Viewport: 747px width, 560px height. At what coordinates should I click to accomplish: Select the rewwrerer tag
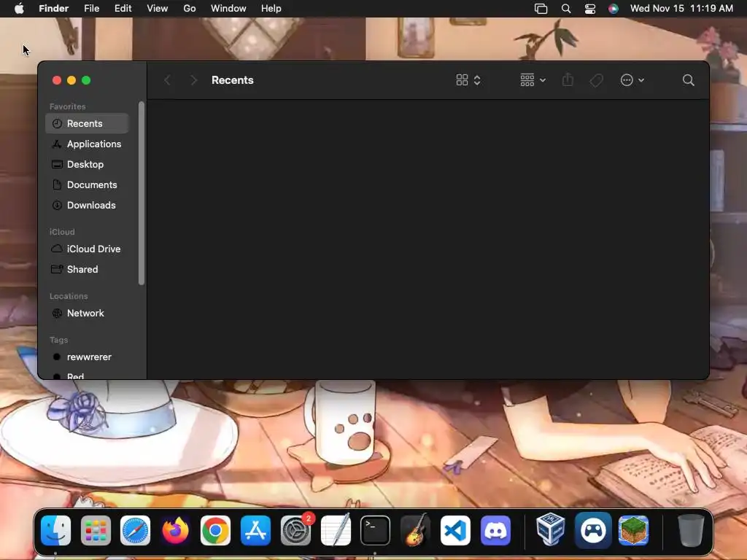[88, 357]
